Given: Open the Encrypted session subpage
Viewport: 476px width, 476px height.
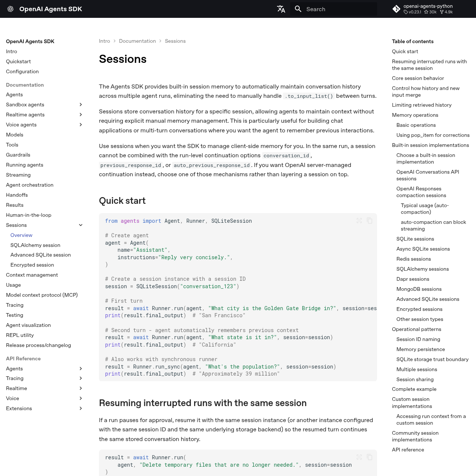Looking at the screenshot, I should point(32,265).
